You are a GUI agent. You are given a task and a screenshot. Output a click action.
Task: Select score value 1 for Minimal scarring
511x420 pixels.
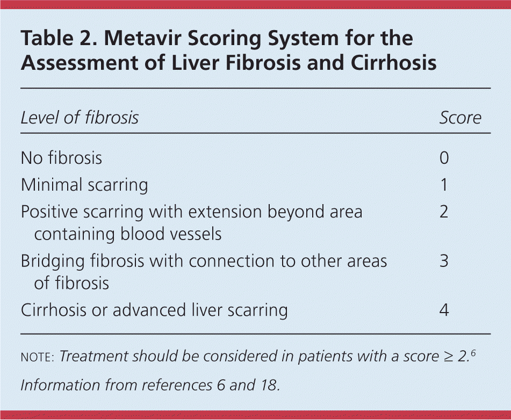point(443,185)
